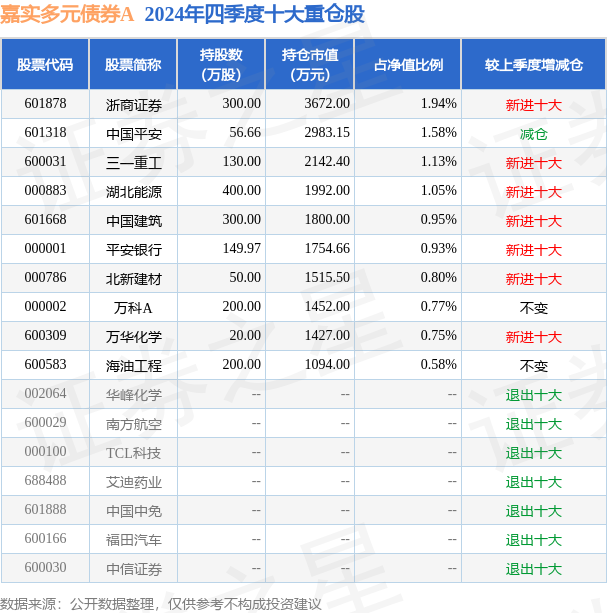The height and width of the screenshot is (613, 607).
Task: Select the 中国平安 stock name
Action: click(134, 134)
